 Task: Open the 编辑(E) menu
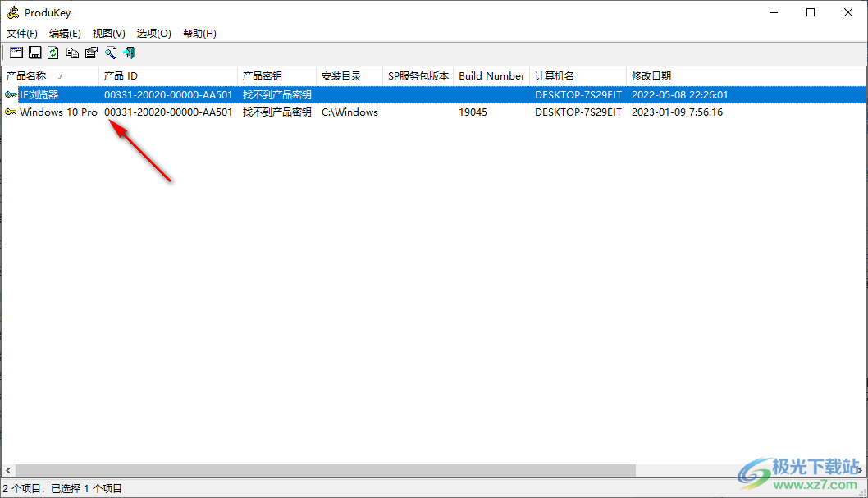click(x=65, y=33)
